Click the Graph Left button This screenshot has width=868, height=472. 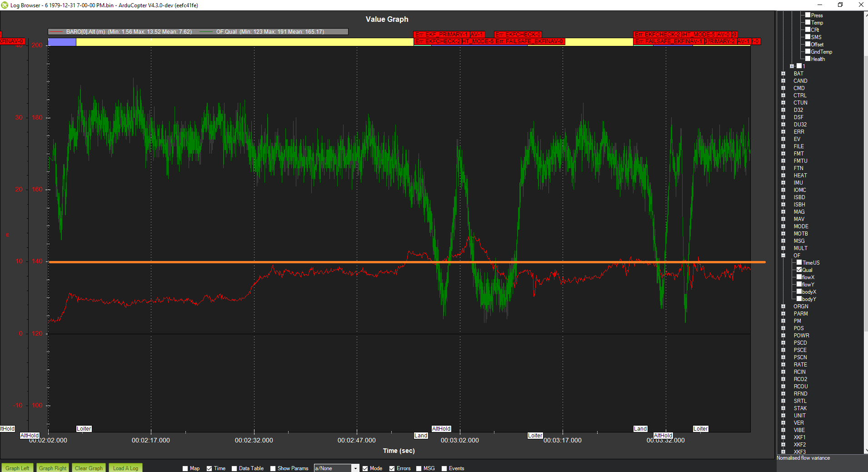17,468
